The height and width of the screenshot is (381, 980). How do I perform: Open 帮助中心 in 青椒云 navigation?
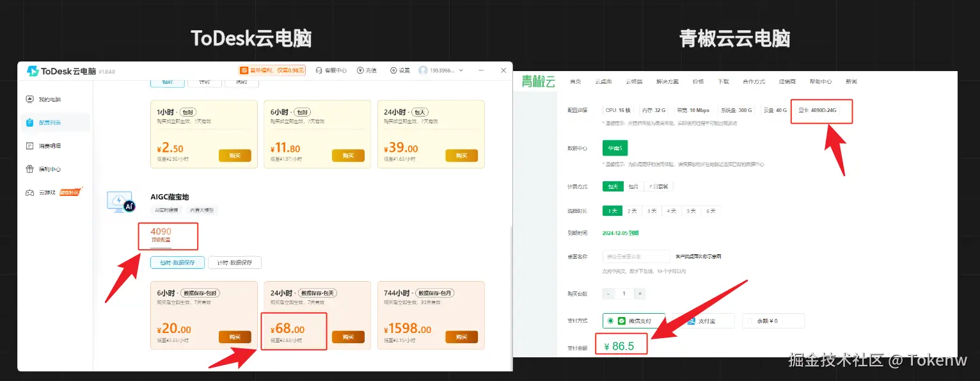821,82
